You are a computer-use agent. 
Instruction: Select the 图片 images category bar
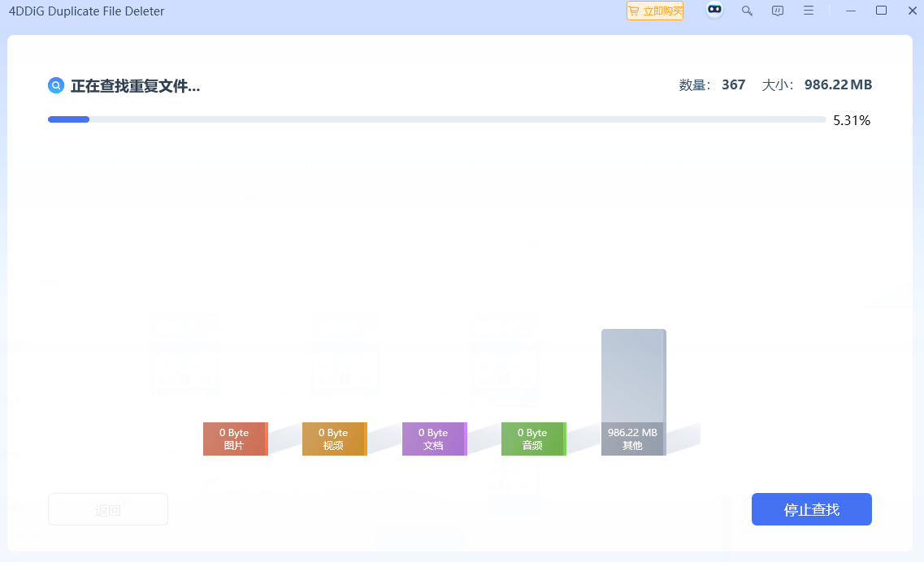[x=235, y=439]
